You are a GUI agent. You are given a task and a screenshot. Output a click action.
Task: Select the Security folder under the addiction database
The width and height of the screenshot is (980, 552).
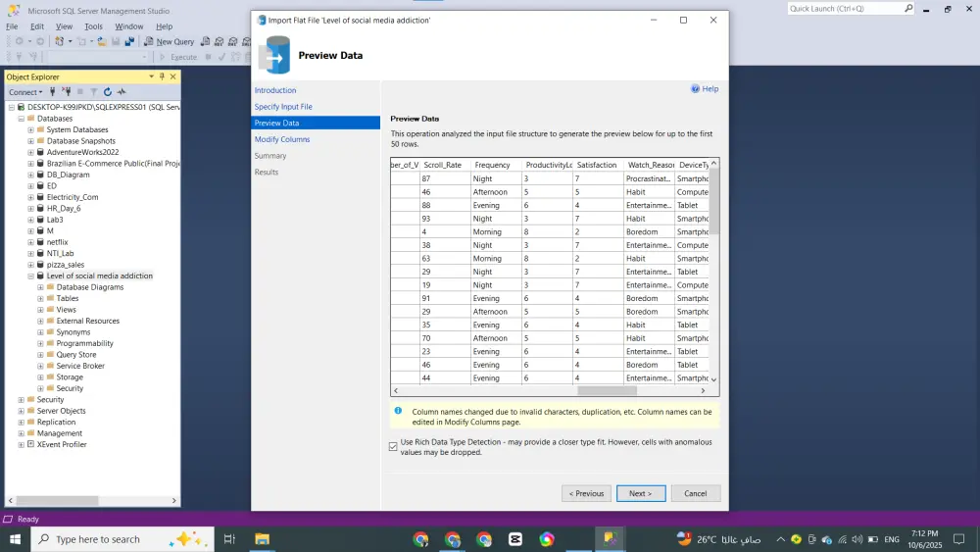(x=70, y=388)
